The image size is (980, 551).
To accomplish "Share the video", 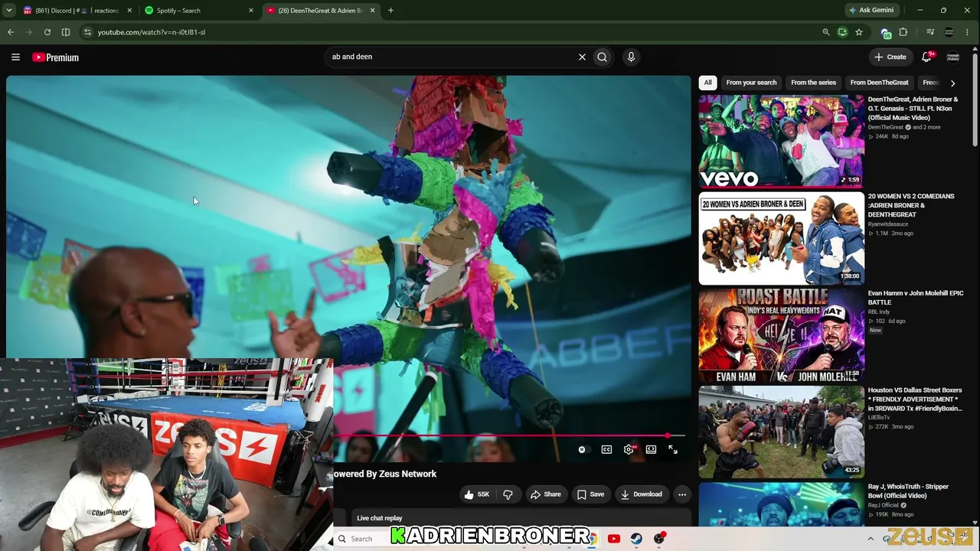I will pyautogui.click(x=546, y=494).
